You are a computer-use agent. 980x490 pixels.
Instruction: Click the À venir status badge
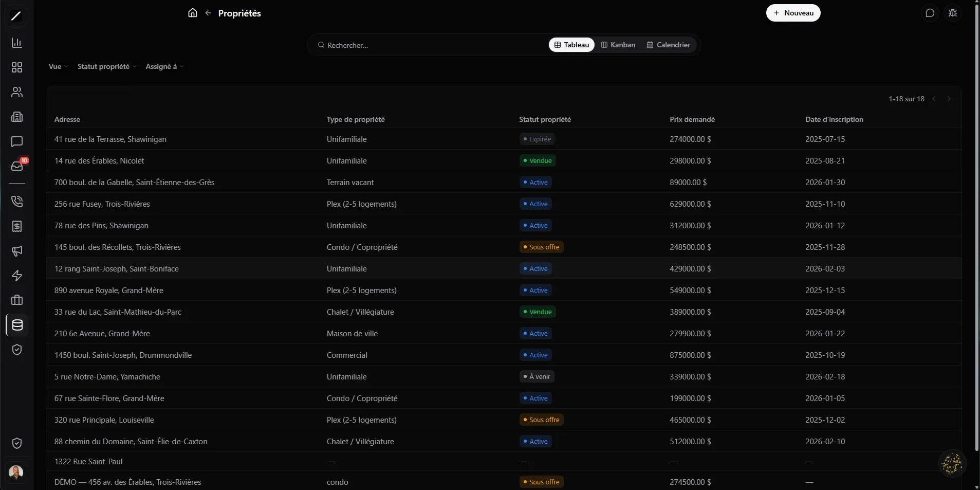tap(537, 376)
